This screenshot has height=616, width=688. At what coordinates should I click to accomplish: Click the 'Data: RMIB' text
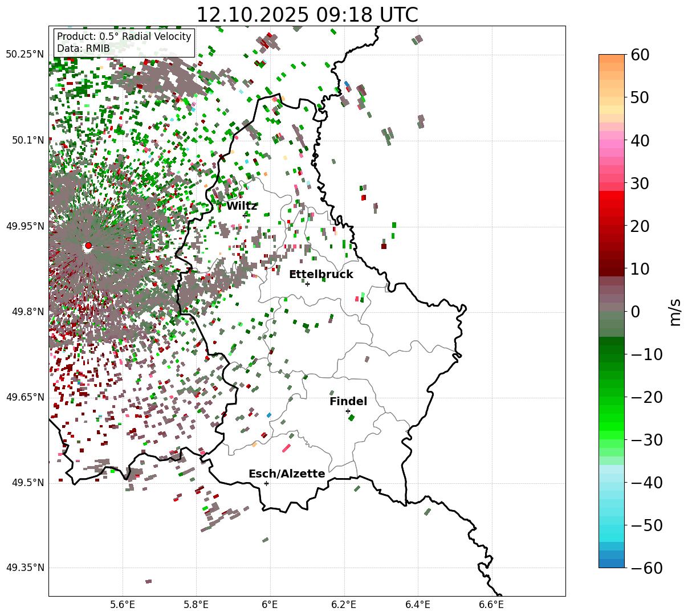pos(83,49)
